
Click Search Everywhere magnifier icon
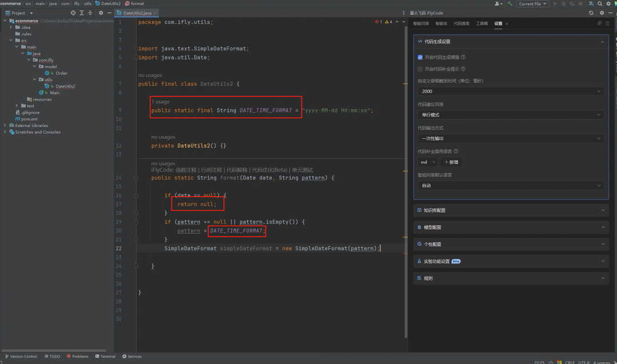coord(600,3)
